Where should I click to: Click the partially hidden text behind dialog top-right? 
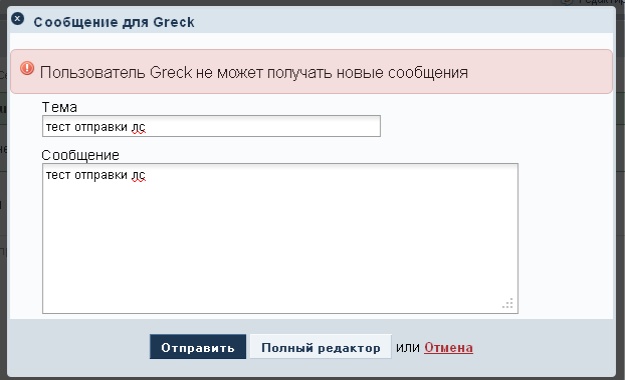(593, 2)
